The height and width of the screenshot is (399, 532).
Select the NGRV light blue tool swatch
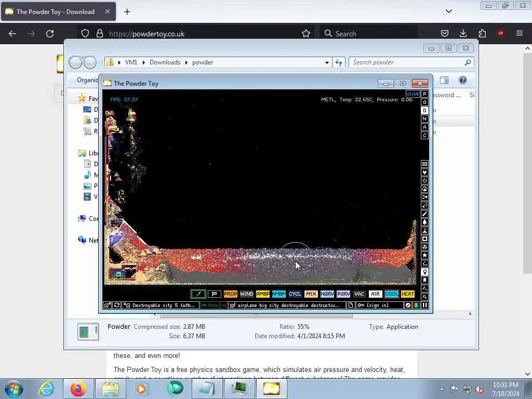coord(327,294)
